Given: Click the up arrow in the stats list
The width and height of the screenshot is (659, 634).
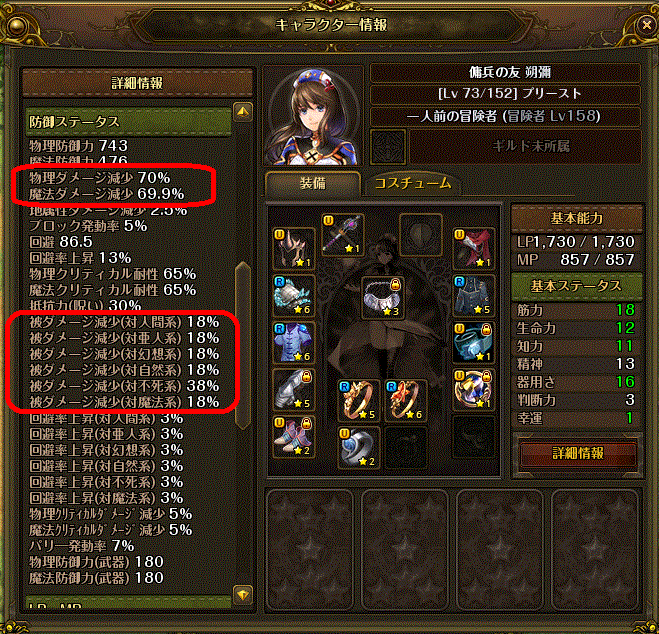Looking at the screenshot, I should 243,112.
